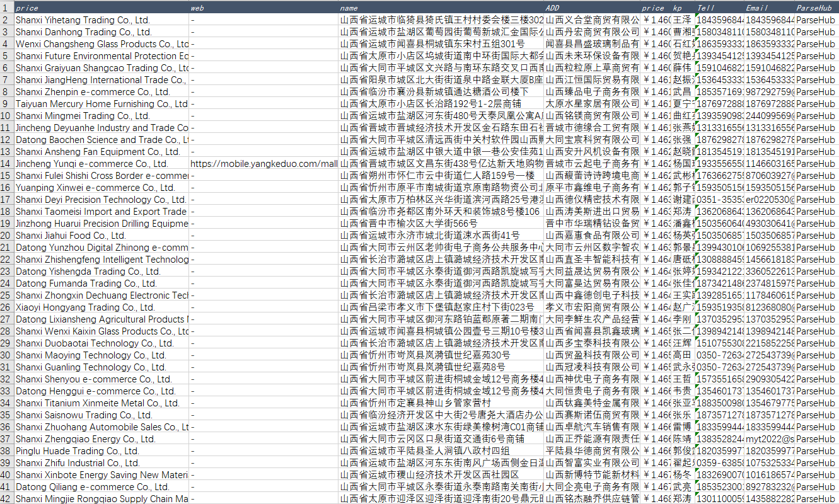Screen dimensions: 839x504
Task: Click the Pinglu Huade Trading cell
Action: click(101, 451)
